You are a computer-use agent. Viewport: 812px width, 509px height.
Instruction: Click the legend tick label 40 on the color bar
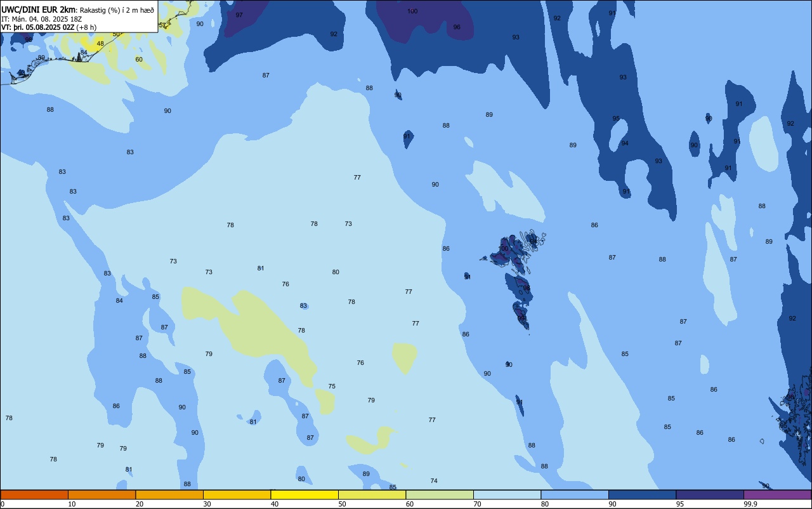click(275, 504)
